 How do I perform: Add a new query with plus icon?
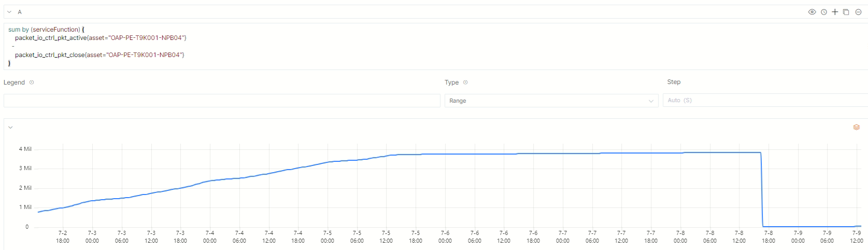click(x=835, y=12)
